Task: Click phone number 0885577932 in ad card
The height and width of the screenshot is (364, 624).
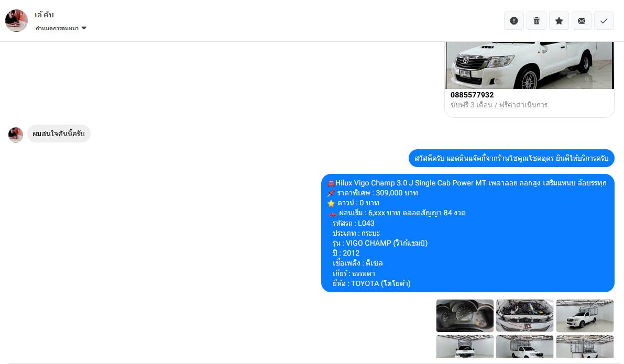Action: tap(472, 95)
